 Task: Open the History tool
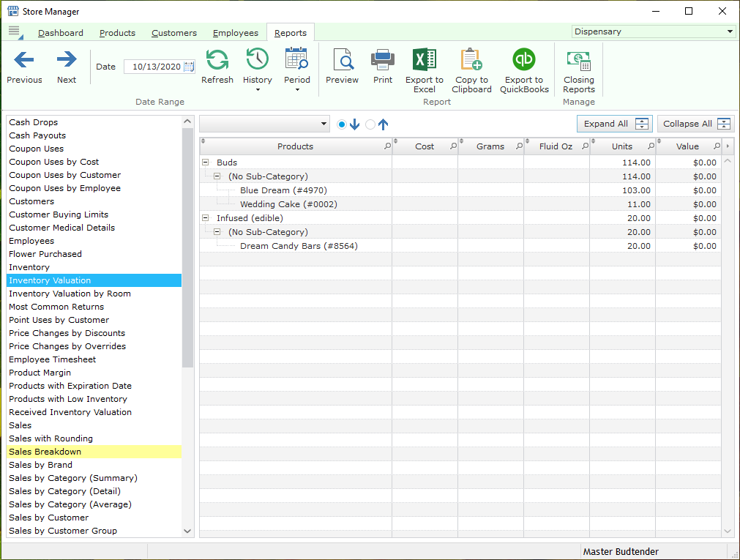(x=257, y=66)
